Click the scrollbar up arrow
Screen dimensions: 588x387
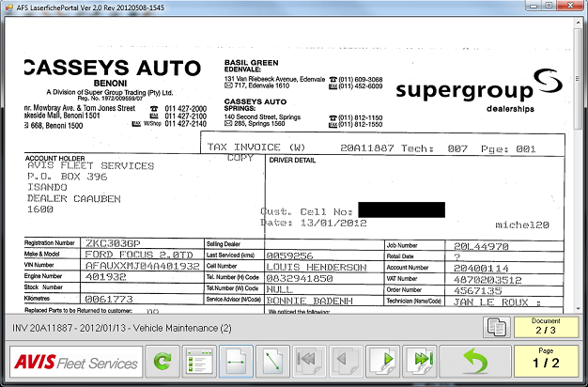click(579, 23)
